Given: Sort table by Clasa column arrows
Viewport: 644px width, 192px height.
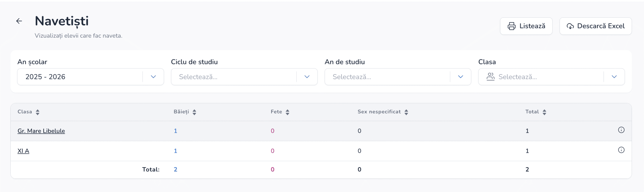Looking at the screenshot, I should click(x=37, y=112).
